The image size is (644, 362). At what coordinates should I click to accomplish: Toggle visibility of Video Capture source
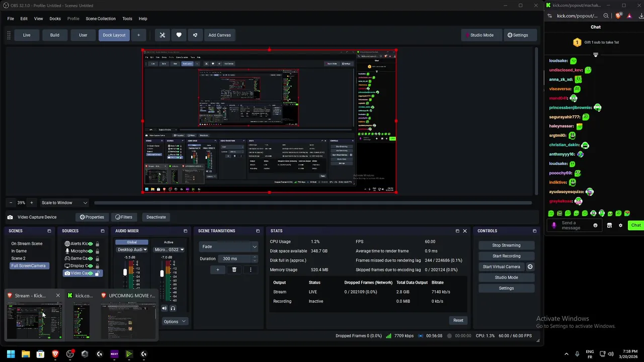coord(91,274)
